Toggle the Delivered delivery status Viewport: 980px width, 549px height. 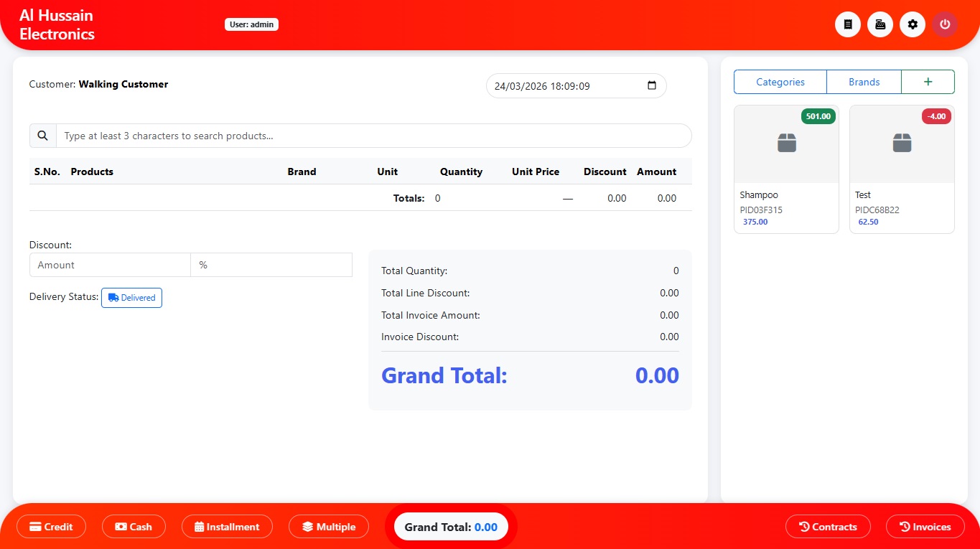[131, 298]
